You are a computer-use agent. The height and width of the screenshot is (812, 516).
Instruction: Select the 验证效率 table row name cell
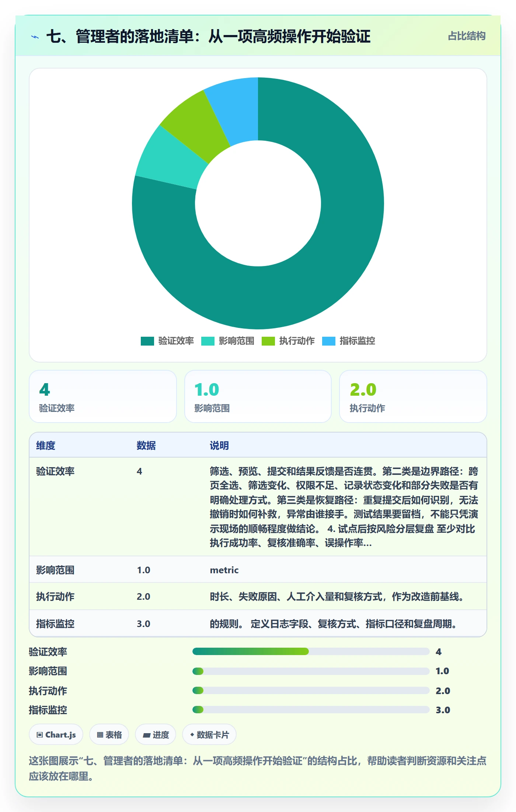pos(55,471)
